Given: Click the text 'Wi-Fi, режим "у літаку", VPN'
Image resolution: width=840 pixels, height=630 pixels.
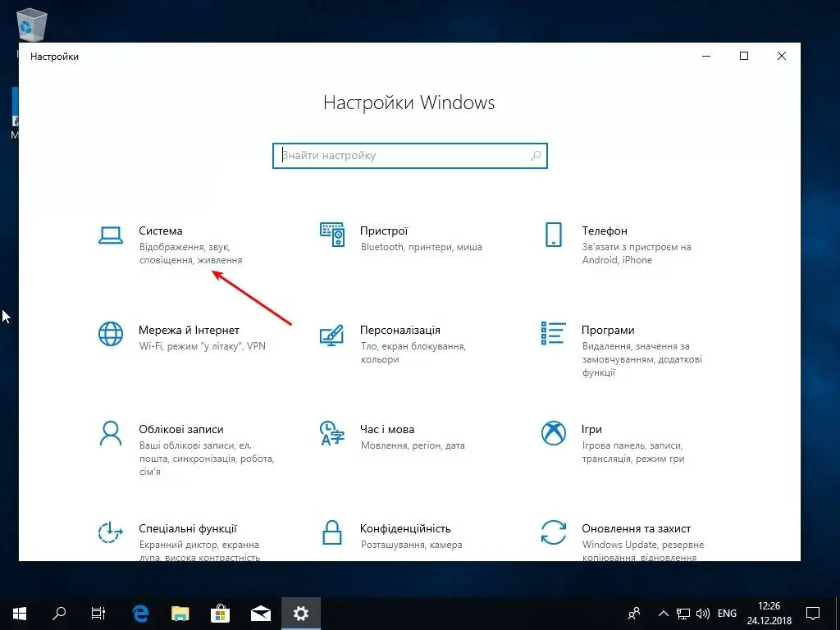Looking at the screenshot, I should (x=203, y=346).
